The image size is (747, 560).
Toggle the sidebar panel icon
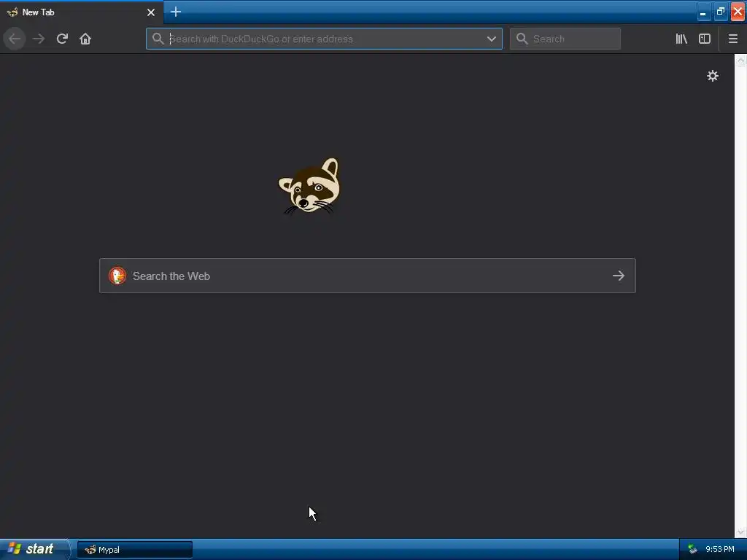pyautogui.click(x=705, y=39)
